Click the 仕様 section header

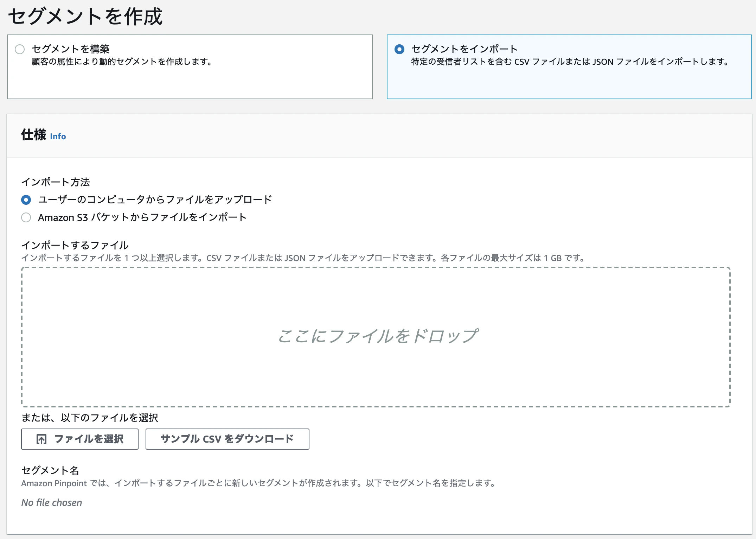click(34, 135)
